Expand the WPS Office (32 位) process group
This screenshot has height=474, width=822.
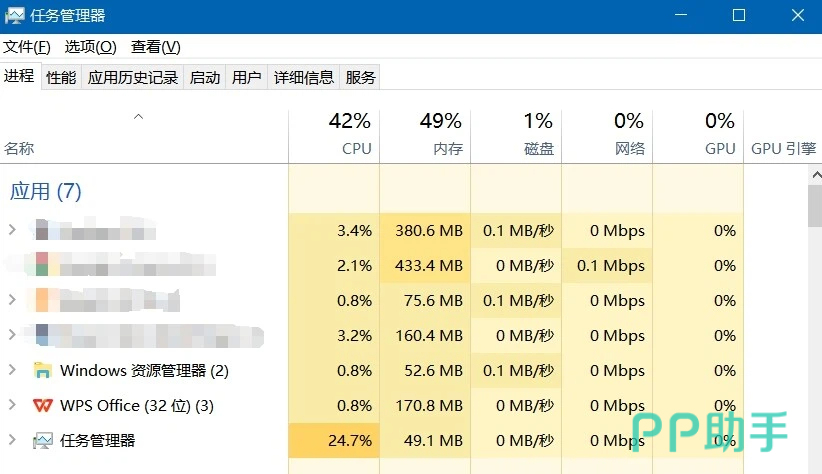pos(12,405)
